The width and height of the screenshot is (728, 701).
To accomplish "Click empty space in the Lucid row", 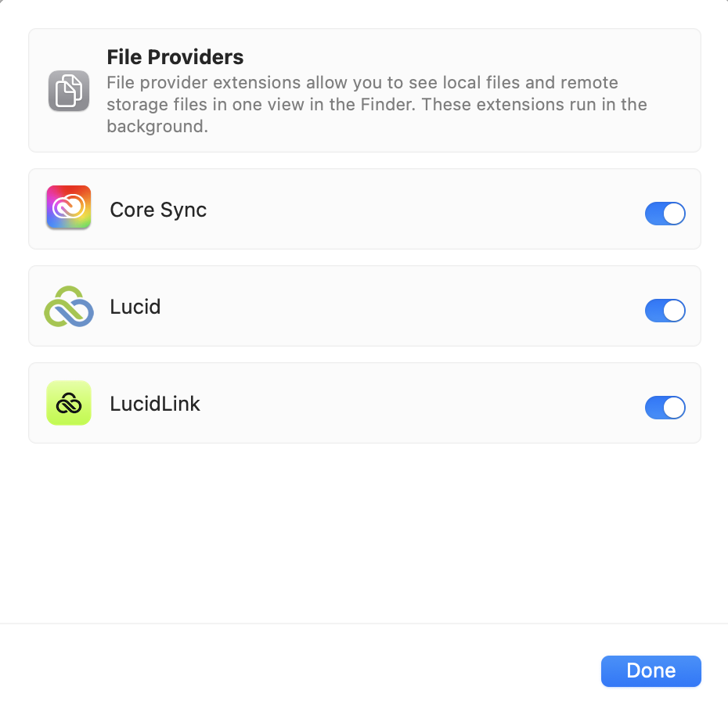I will click(399, 306).
